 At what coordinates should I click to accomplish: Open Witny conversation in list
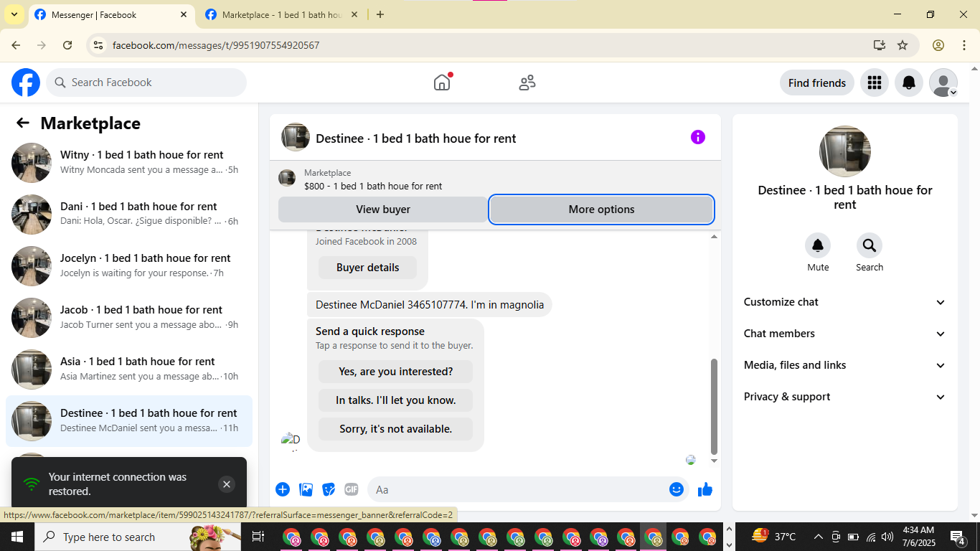(x=129, y=163)
